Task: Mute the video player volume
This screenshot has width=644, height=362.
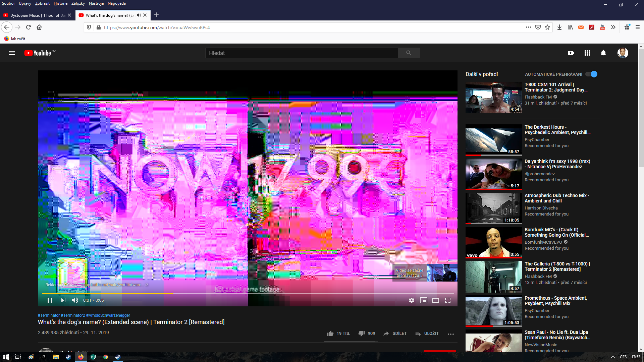Action: [75, 300]
